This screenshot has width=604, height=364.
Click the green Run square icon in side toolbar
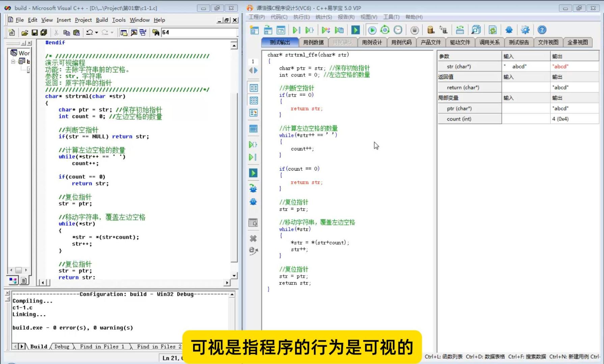coord(253,173)
